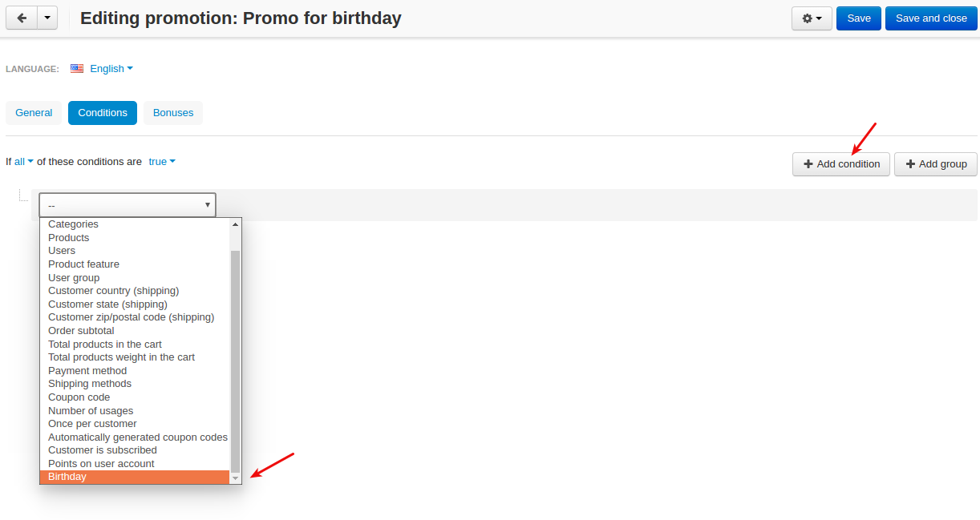The image size is (980, 520).
Task: Click the back arrow icon
Action: point(22,18)
